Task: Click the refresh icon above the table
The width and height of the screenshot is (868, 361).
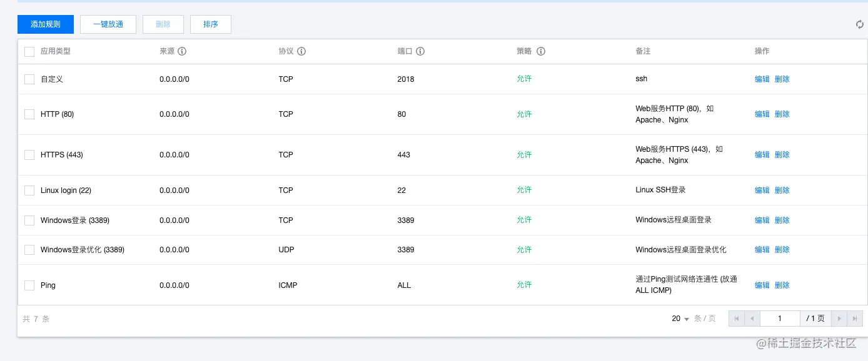Action: 860,24
